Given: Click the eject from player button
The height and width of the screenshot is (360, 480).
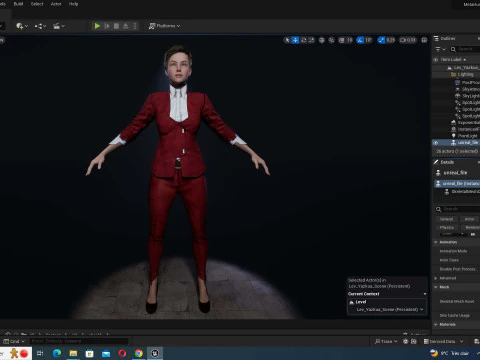Looking at the screenshot, I should coord(126,26).
